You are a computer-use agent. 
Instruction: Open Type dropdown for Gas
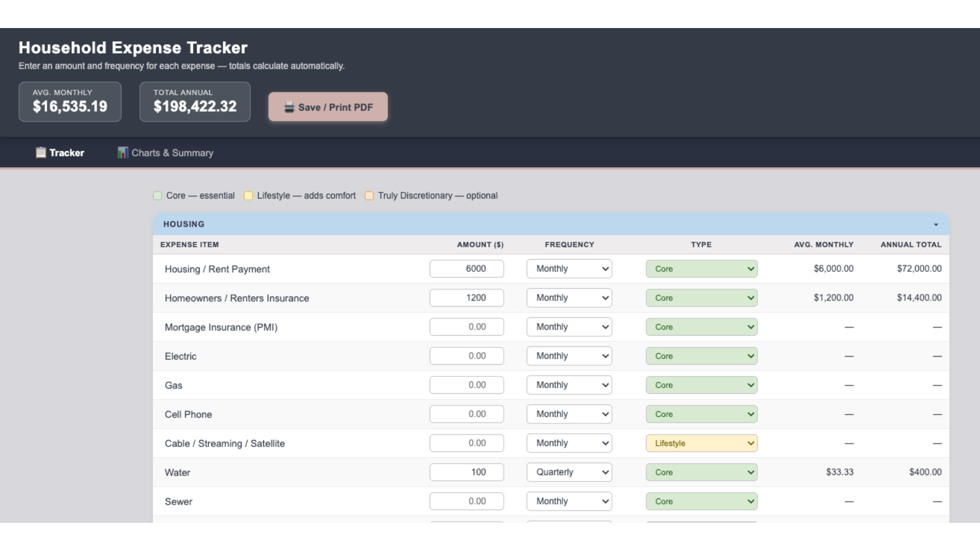pyautogui.click(x=701, y=385)
